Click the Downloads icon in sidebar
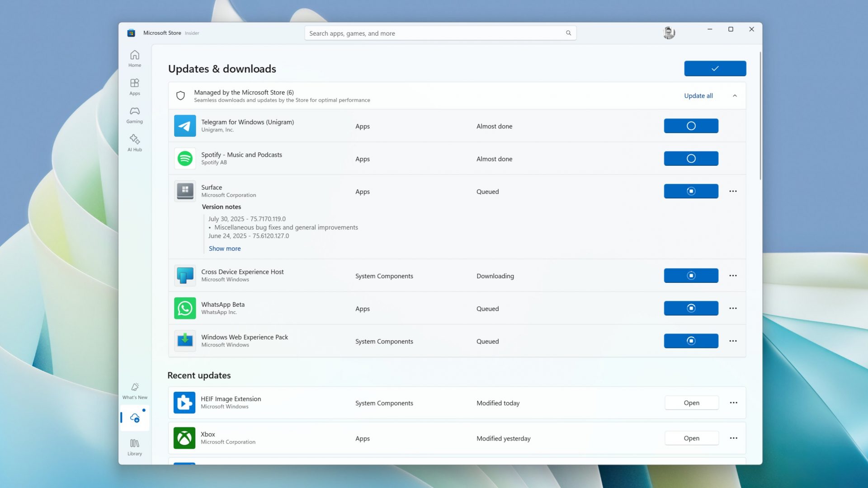The image size is (868, 488). (x=134, y=418)
